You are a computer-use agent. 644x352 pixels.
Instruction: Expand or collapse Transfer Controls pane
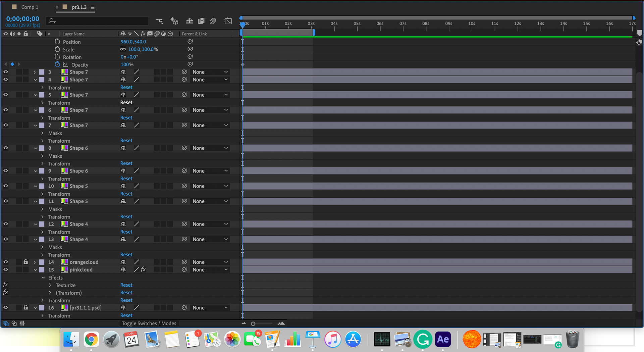tap(14, 323)
